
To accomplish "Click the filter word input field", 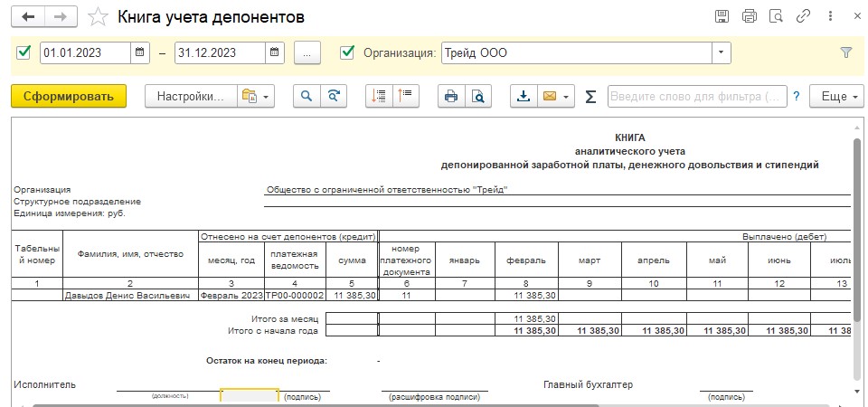I will pyautogui.click(x=697, y=96).
